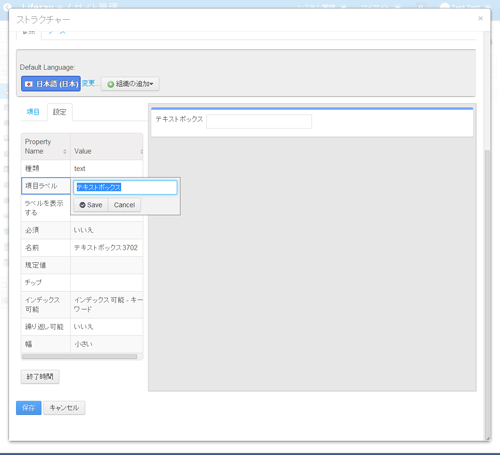Click the blue 保存 button
Viewport: 500px width, 455px height.
pyautogui.click(x=29, y=408)
